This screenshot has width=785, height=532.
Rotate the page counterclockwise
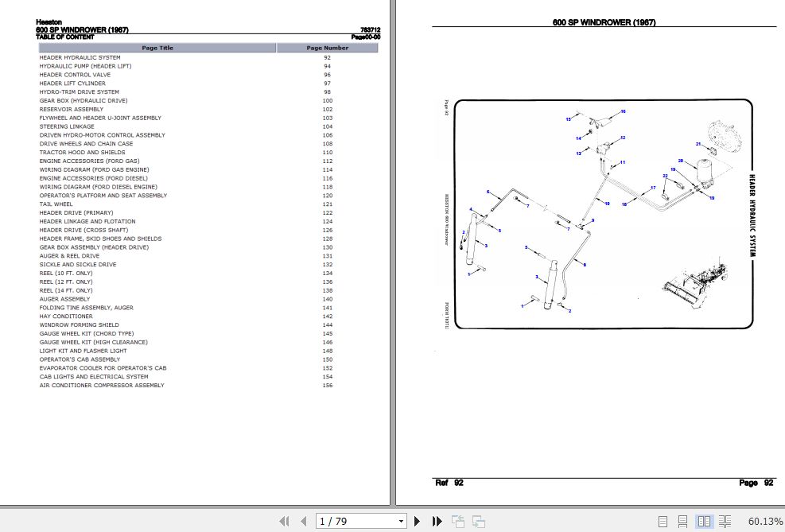pyautogui.click(x=458, y=521)
